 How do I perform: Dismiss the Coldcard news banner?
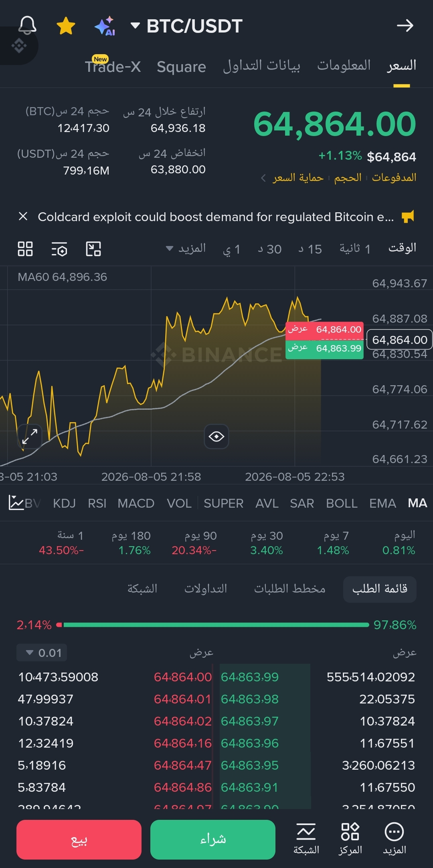(x=23, y=216)
